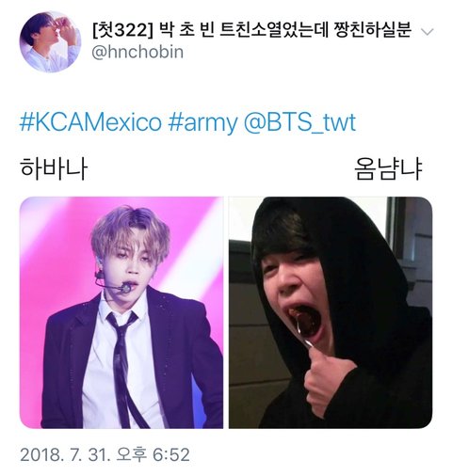Screen dimensions: 452x476
Task: Expand the tweet options chevron menu
Action: click(428, 32)
